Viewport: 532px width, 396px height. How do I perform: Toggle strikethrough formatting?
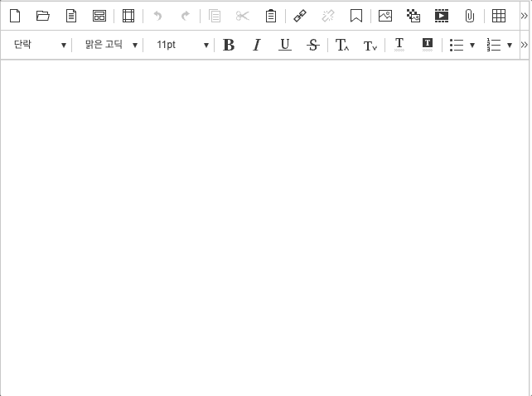[x=312, y=45]
